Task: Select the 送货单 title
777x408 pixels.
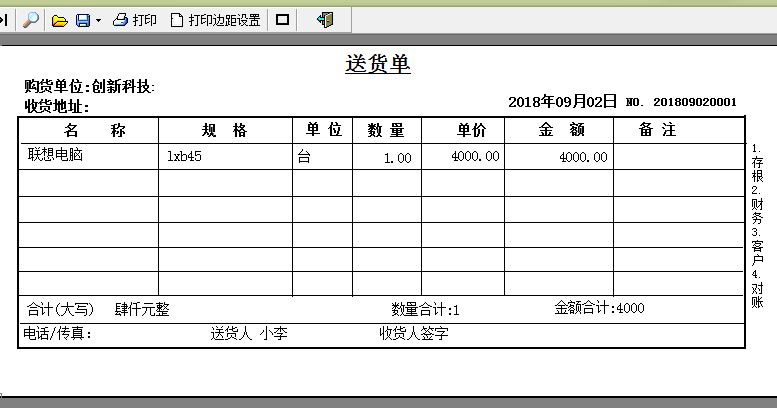Action: [x=378, y=63]
